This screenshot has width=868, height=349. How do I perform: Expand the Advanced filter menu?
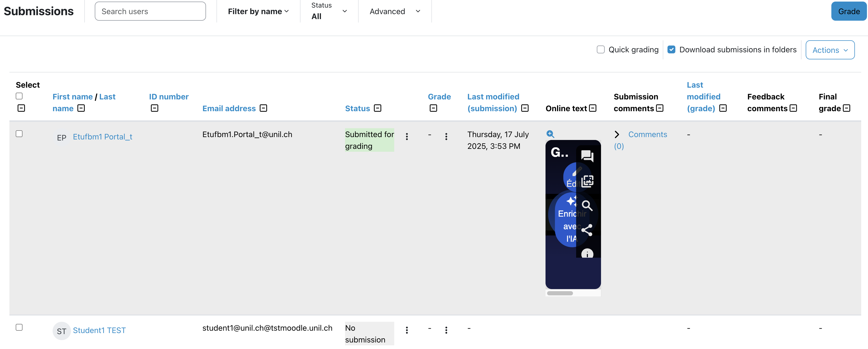[x=394, y=12]
